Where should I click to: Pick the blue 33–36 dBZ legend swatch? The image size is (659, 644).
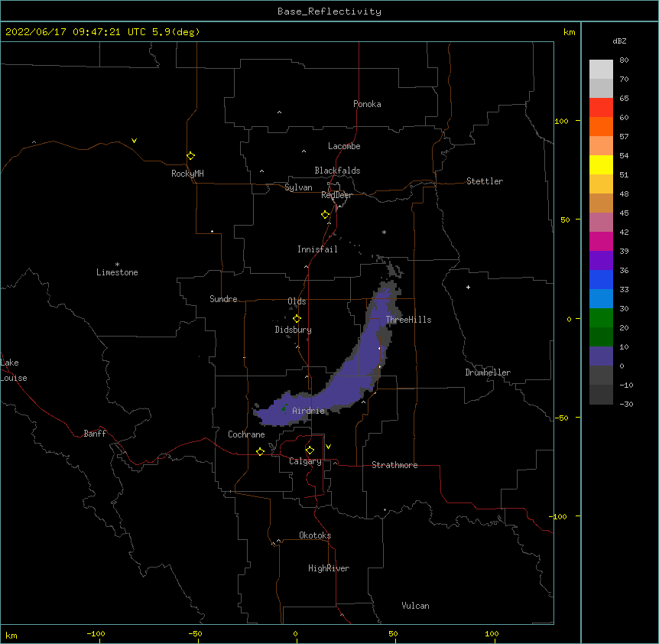coord(601,279)
